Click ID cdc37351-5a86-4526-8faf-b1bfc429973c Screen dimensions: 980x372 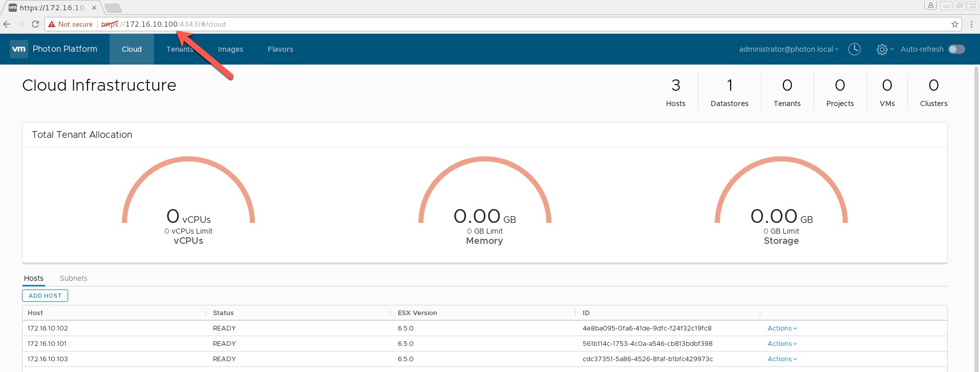click(x=648, y=359)
